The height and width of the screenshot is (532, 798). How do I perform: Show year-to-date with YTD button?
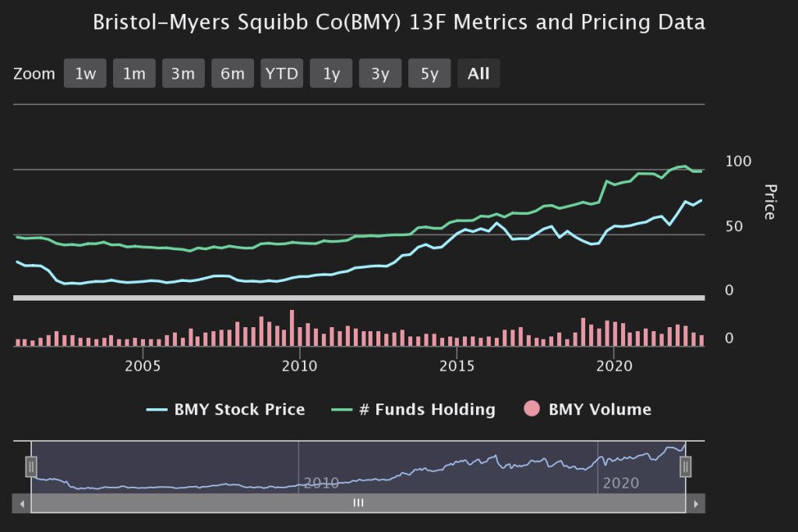(x=281, y=74)
